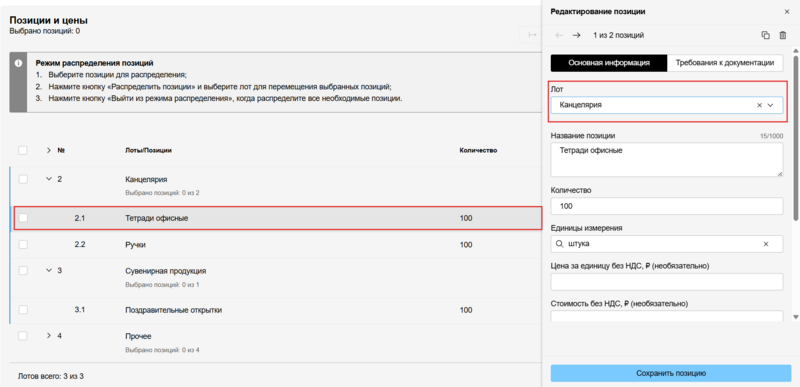The width and height of the screenshot is (800, 387).
Task: Click the Стоимость без НДС field
Action: click(667, 317)
